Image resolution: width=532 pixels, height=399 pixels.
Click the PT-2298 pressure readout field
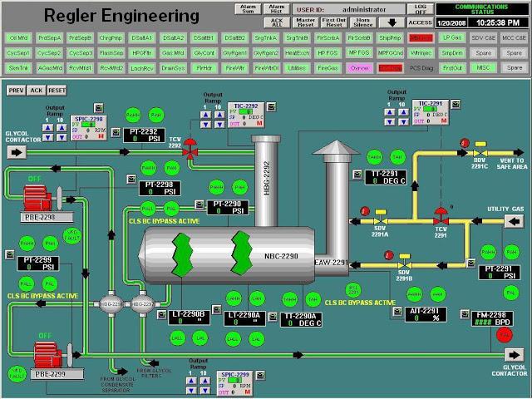(157, 191)
